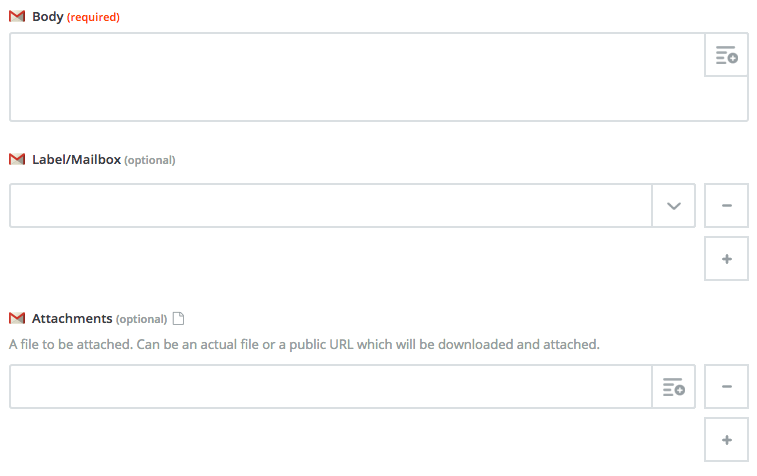Click the Gmail icon beside Attachments
Screen dimensions: 757x476
click(17, 318)
